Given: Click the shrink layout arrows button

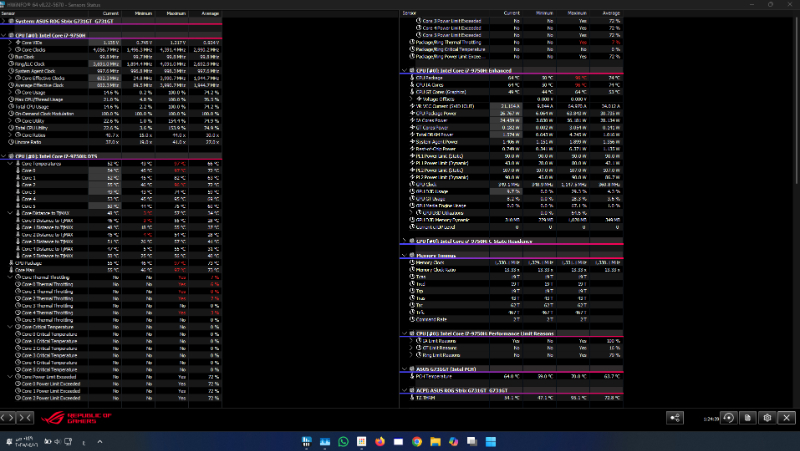Looking at the screenshot, I should coord(25,417).
